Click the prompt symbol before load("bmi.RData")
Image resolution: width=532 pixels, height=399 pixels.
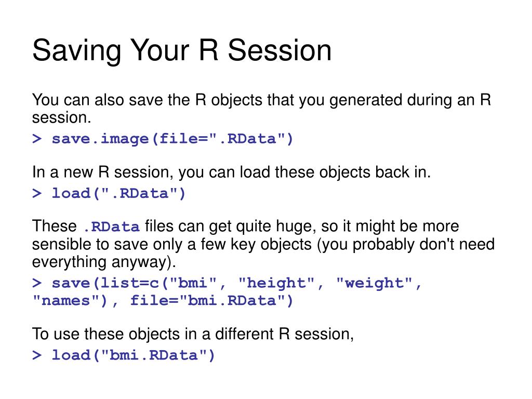tap(37, 355)
